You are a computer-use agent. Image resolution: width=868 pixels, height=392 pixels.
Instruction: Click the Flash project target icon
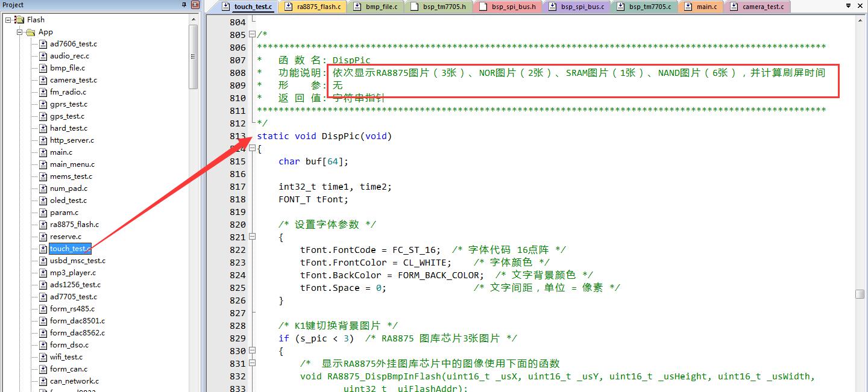(x=20, y=20)
